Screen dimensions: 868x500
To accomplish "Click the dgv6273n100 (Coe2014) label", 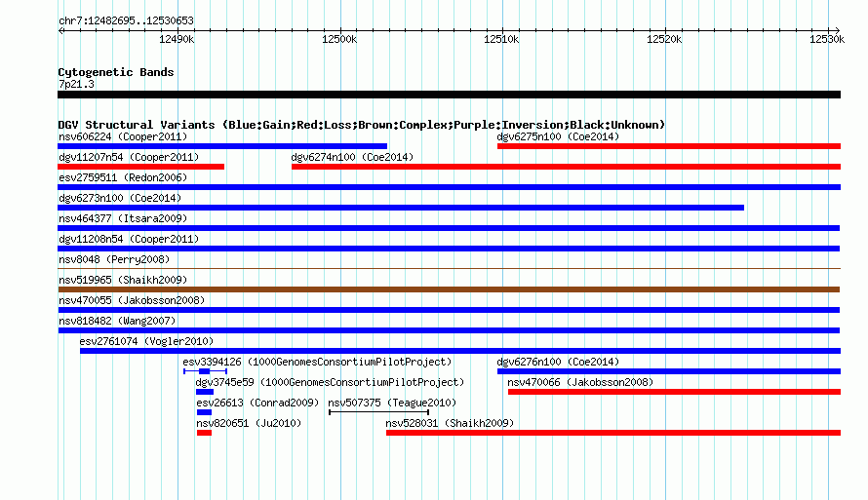I will [x=120, y=198].
